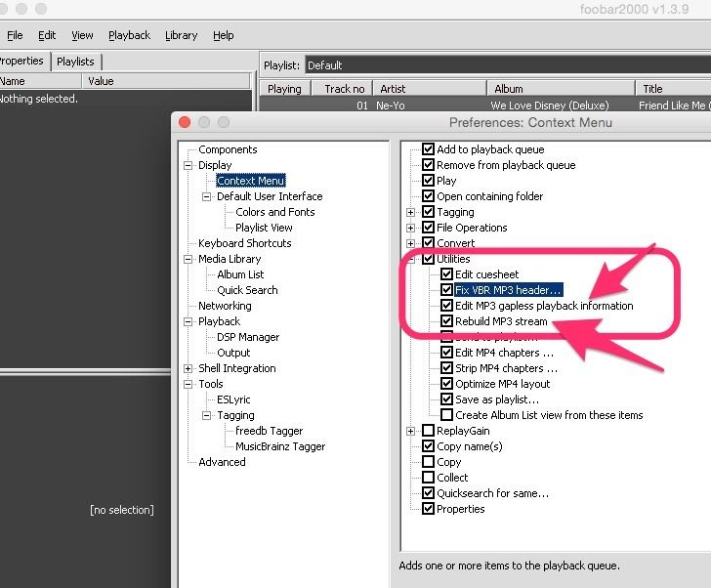The image size is (711, 588).
Task: Select Quick Search page
Action: pyautogui.click(x=247, y=290)
